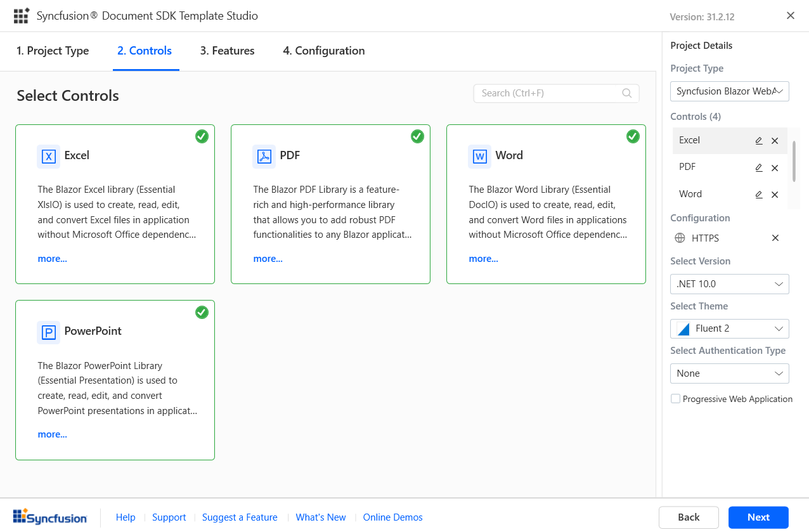Screen dimensions: 809x532
Task: Open the What's New link
Action: tap(321, 517)
